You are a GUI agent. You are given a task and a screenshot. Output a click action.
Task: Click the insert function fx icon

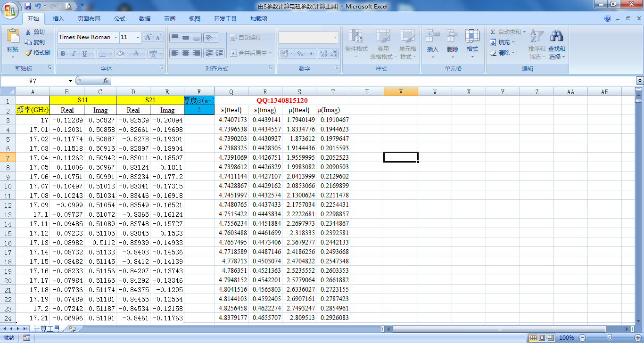106,81
